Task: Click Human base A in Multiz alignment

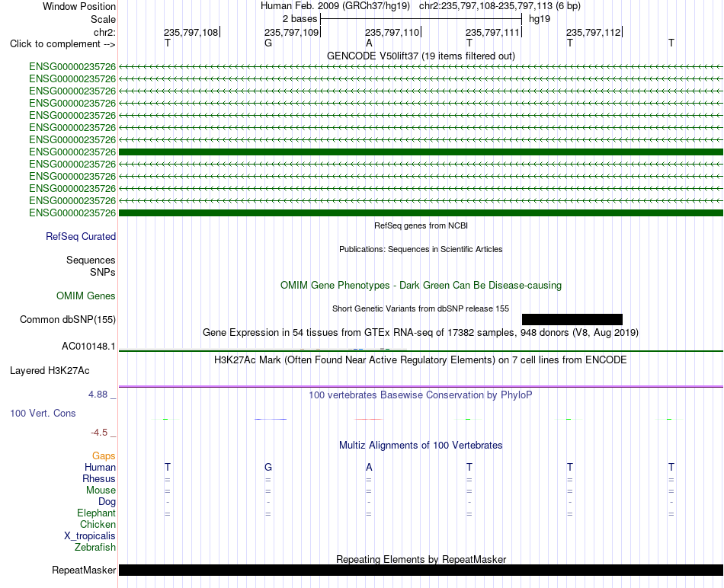Action: tap(369, 467)
